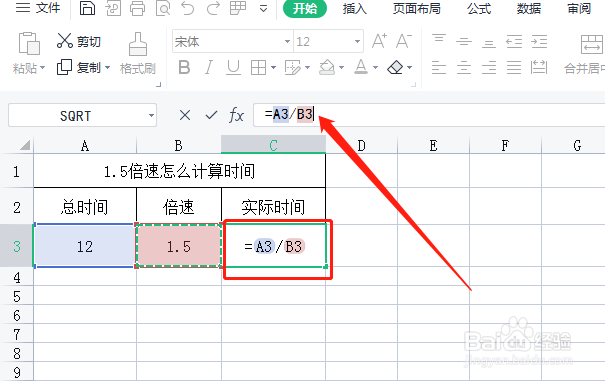This screenshot has height=381, width=605.
Task: Confirm formula entry with checkmark
Action: [x=211, y=115]
